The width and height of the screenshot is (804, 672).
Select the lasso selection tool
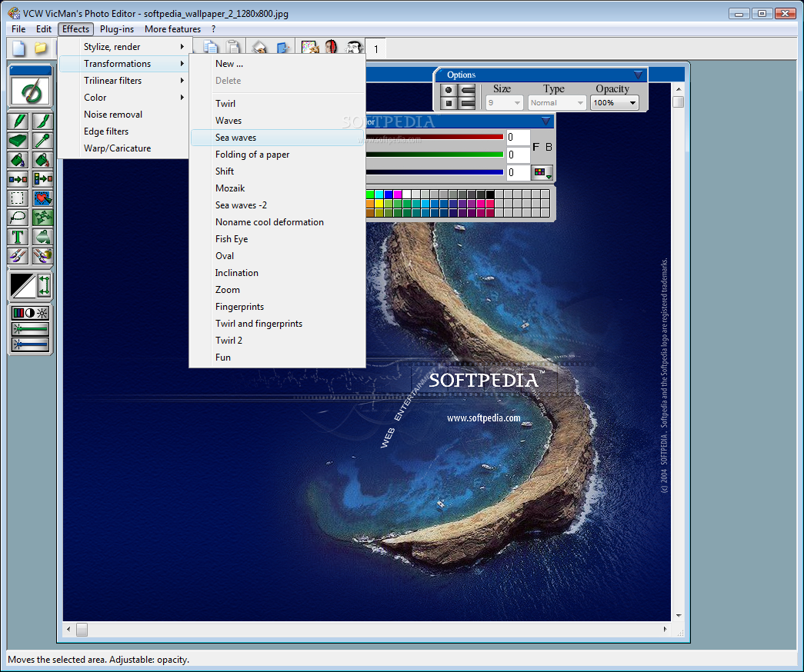pyautogui.click(x=18, y=218)
